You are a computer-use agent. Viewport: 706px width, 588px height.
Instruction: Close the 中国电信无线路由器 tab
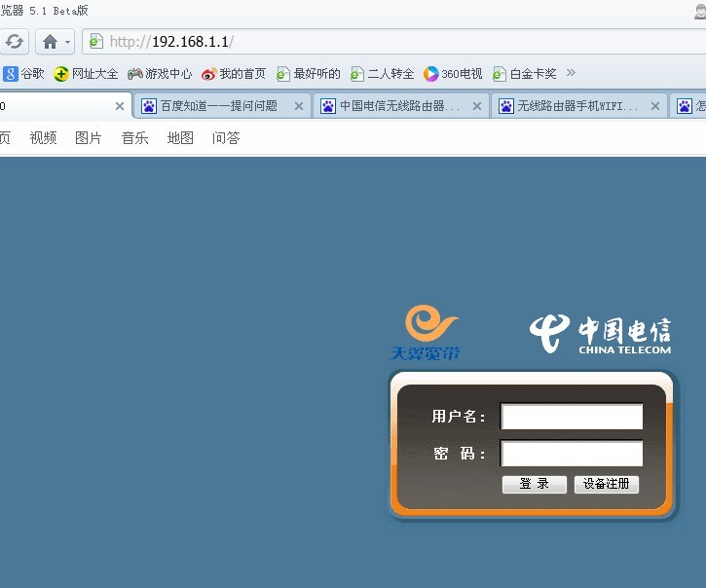pos(477,106)
